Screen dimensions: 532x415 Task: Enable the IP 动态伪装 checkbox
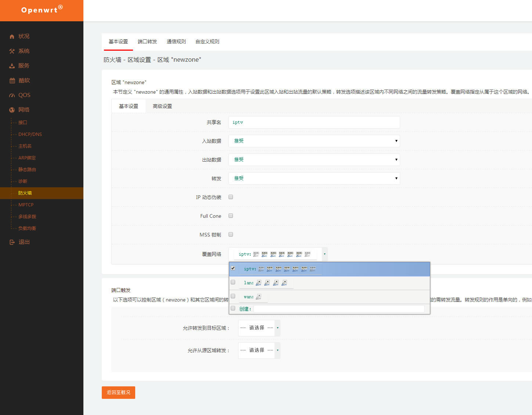[231, 197]
